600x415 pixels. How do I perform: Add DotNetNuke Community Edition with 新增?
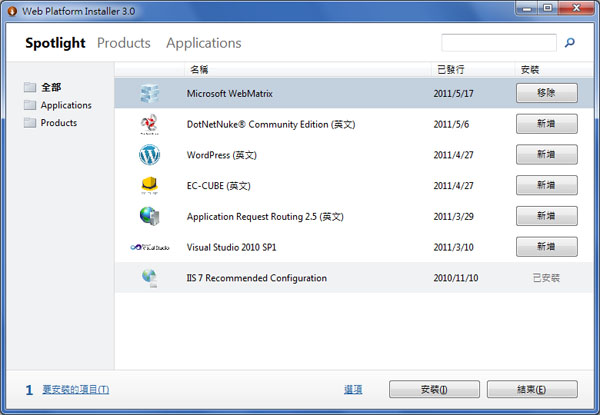546,124
